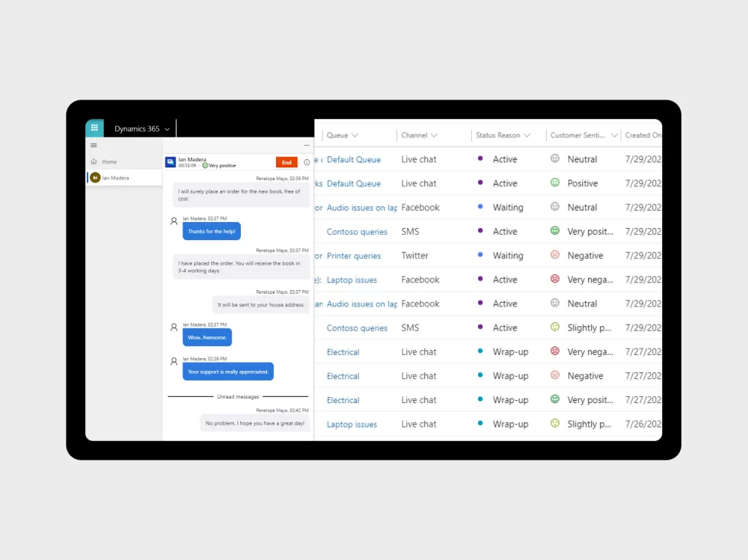Minimize the chat panel with dash icon

(306, 146)
